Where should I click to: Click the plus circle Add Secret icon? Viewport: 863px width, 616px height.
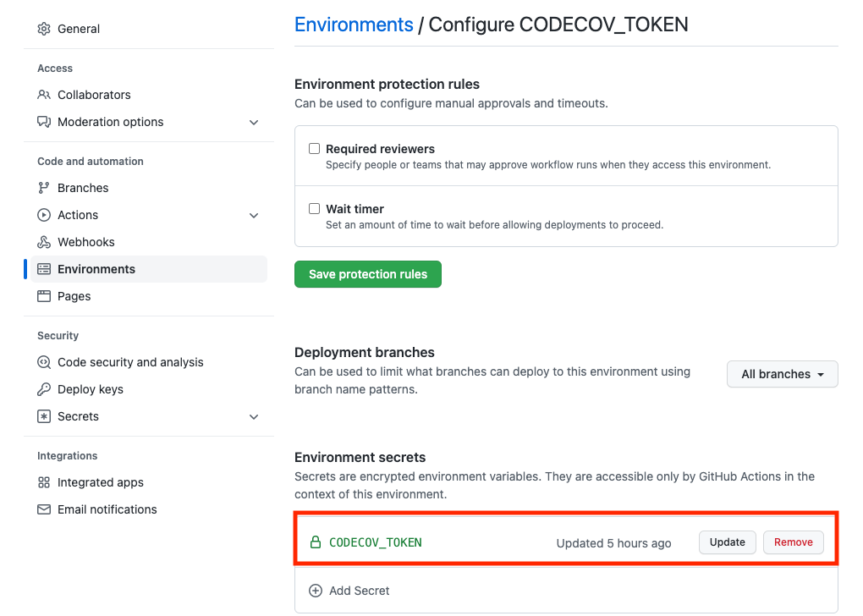[316, 590]
